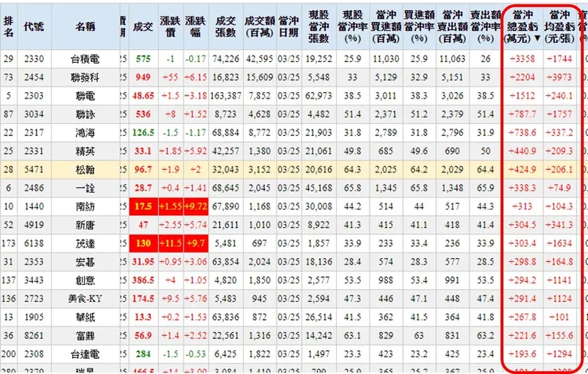Click stock code 2330
Image resolution: width=588 pixels, height=374 pixels.
coord(33,59)
